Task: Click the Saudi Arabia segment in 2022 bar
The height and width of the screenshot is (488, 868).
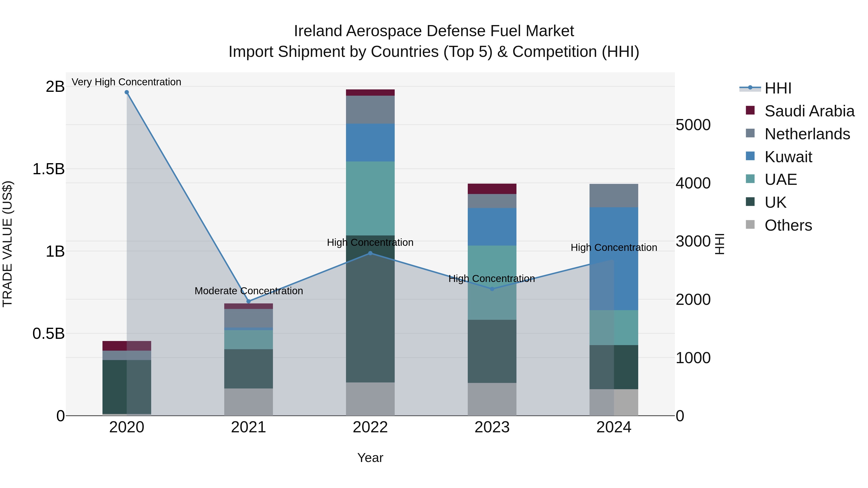Action: (370, 93)
